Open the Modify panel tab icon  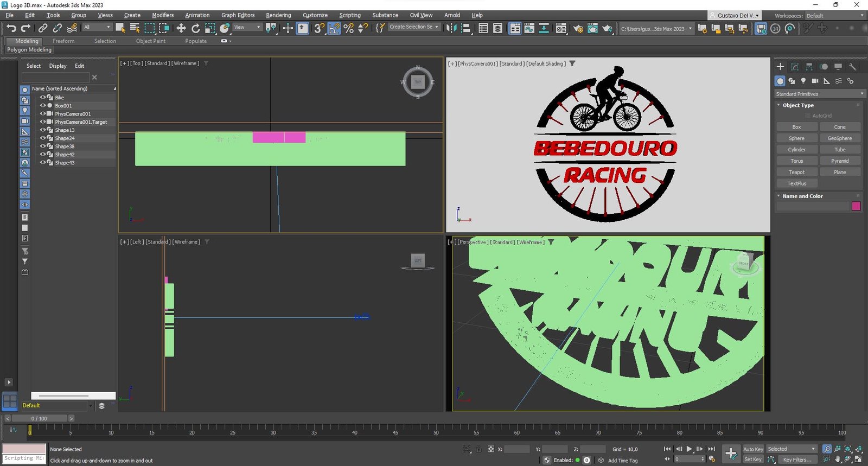pyautogui.click(x=795, y=67)
